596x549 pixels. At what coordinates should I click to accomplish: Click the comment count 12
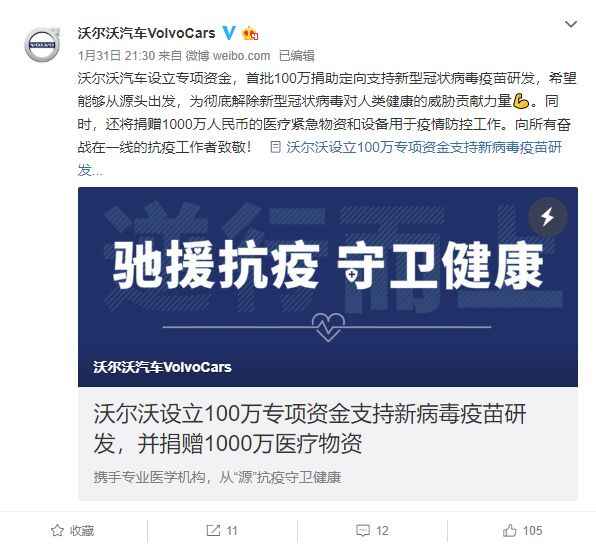tap(382, 530)
